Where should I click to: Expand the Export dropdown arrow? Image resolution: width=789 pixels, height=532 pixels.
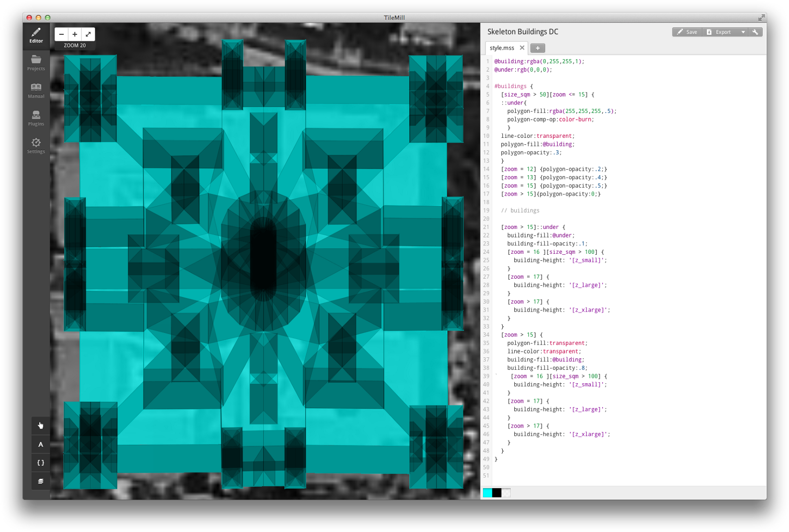click(743, 32)
